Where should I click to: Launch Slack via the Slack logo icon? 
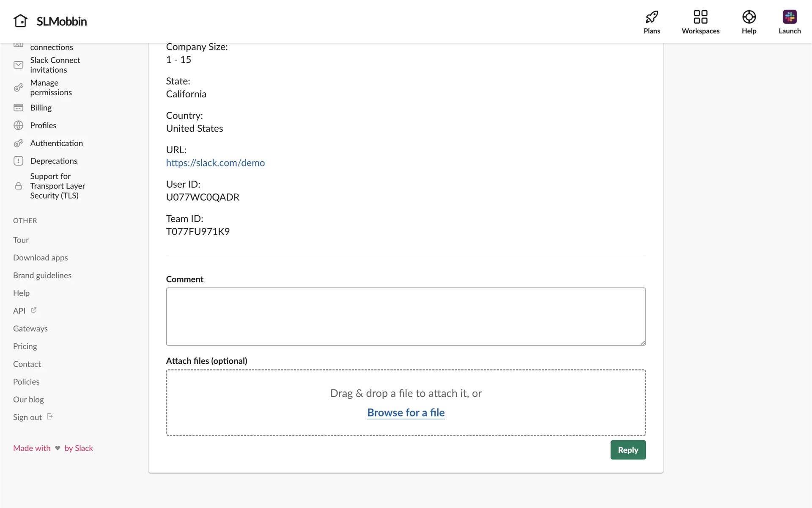pos(790,17)
